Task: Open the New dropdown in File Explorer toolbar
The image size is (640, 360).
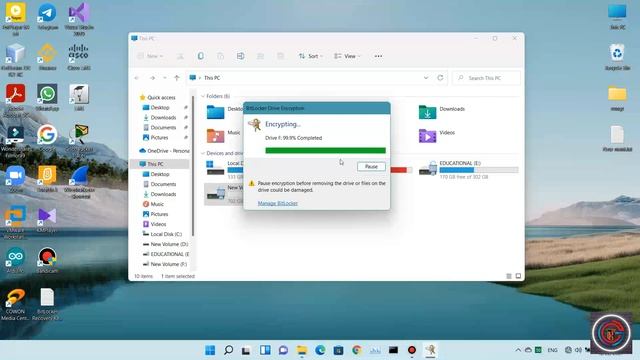Action: pos(150,56)
